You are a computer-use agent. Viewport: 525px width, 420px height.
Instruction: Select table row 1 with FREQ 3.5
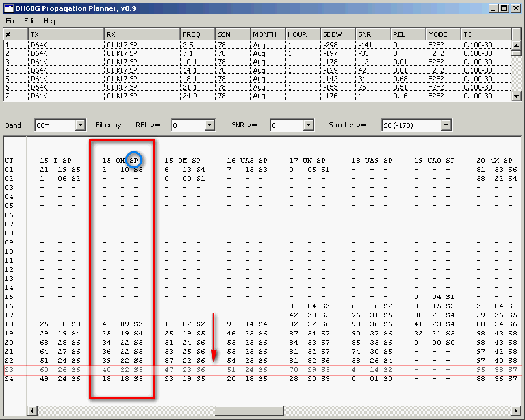tap(257, 45)
